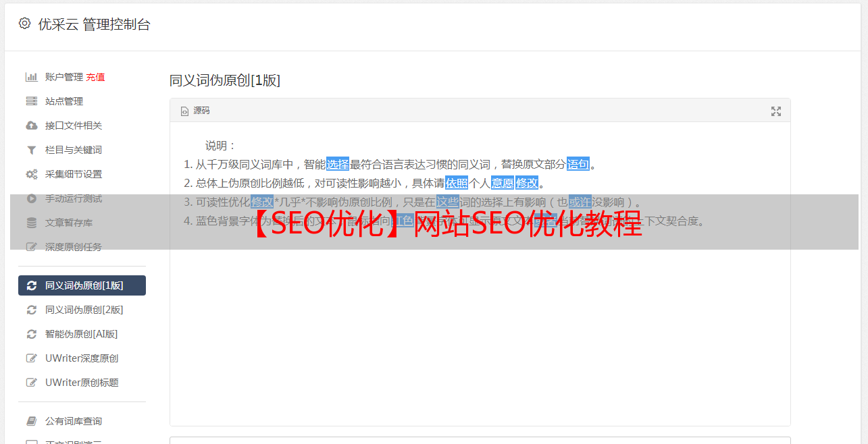Click the 接口文件相关 cloud upload icon
This screenshot has width=868, height=444.
coord(31,126)
